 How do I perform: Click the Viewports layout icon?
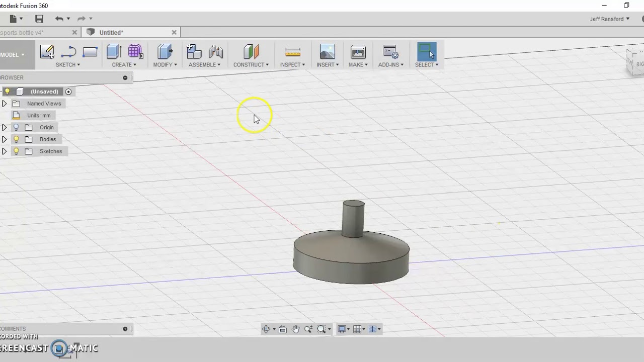point(373,329)
